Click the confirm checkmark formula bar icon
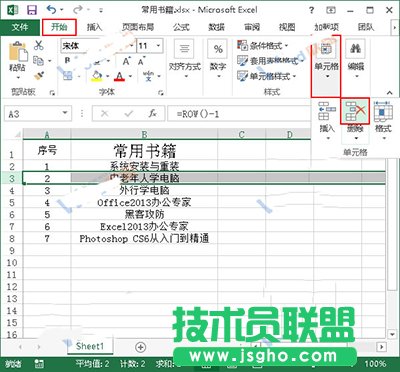 coord(128,114)
